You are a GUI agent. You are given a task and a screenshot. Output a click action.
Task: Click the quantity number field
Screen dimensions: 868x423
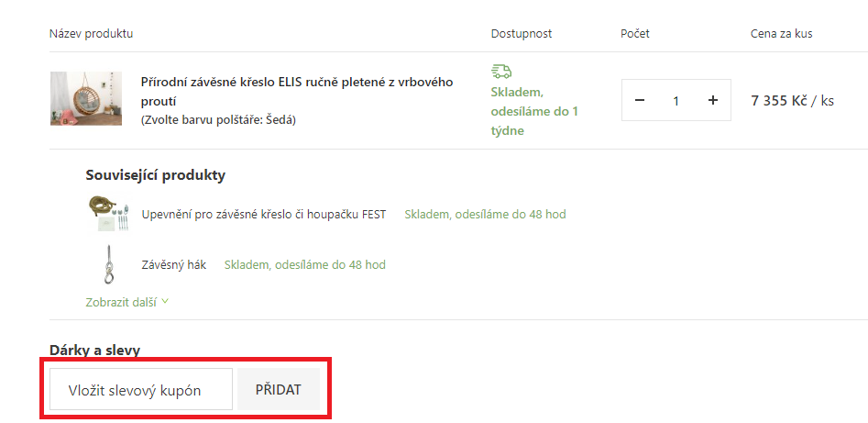(676, 101)
